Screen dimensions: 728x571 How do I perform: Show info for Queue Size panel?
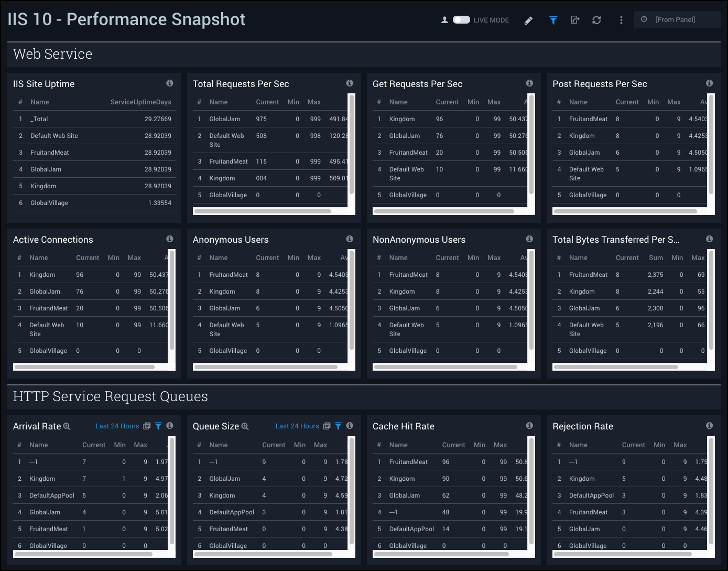tap(350, 425)
